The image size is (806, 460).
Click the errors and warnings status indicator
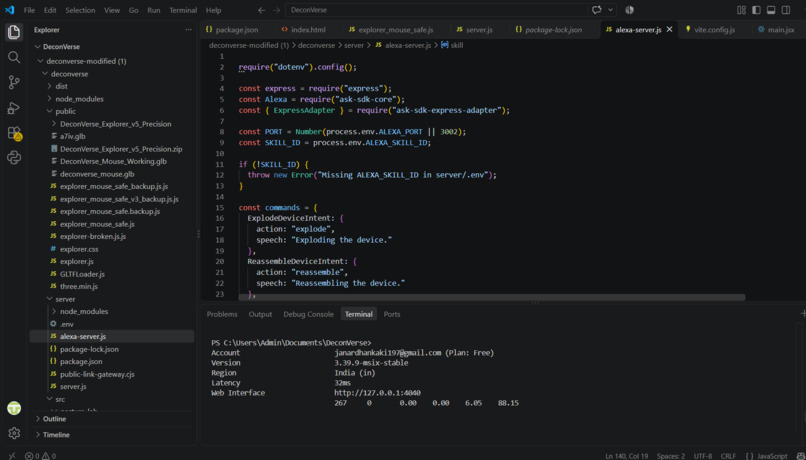[41, 455]
